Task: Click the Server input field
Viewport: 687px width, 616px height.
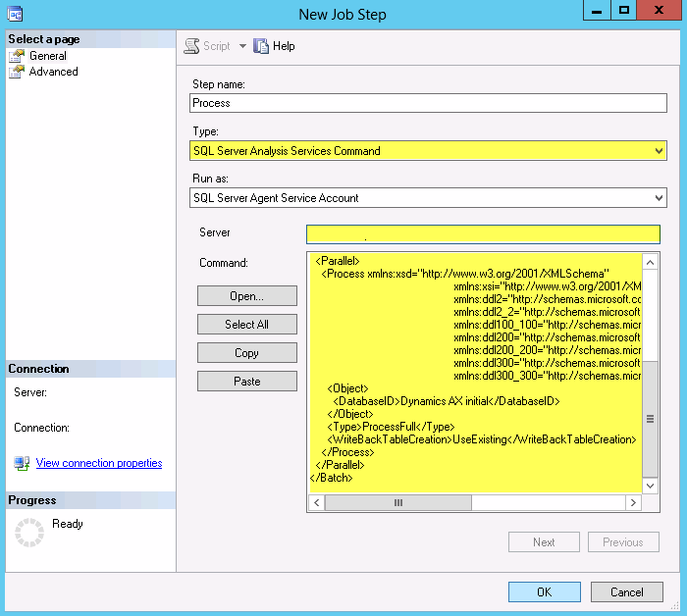Action: coord(483,234)
